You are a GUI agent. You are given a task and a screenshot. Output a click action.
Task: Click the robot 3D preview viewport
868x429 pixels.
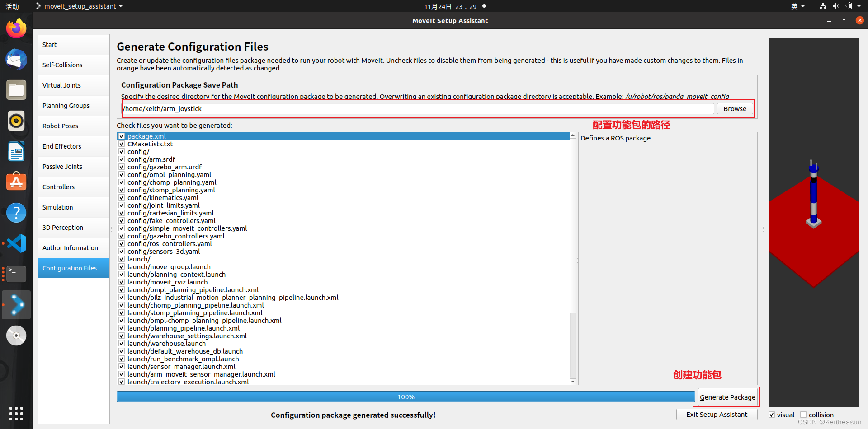(813, 222)
